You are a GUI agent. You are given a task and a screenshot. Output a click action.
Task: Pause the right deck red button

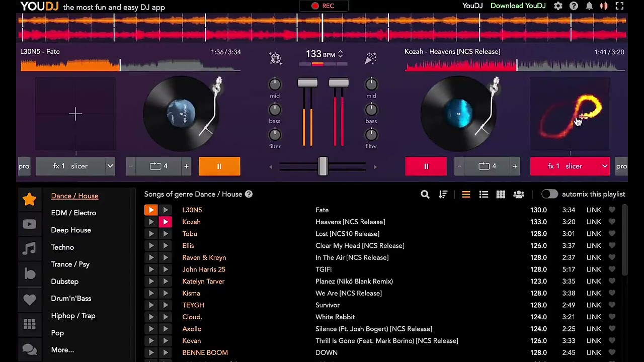pyautogui.click(x=426, y=166)
